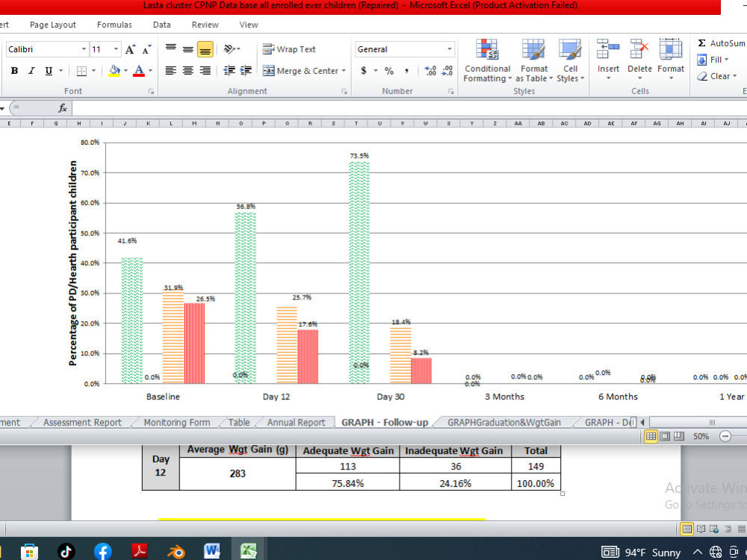Apply red Font Color

139,71
